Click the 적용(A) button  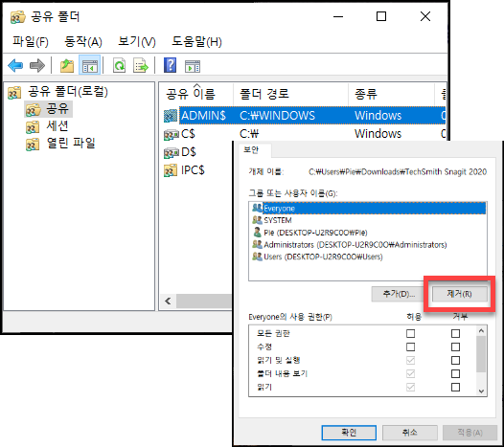tap(470, 433)
